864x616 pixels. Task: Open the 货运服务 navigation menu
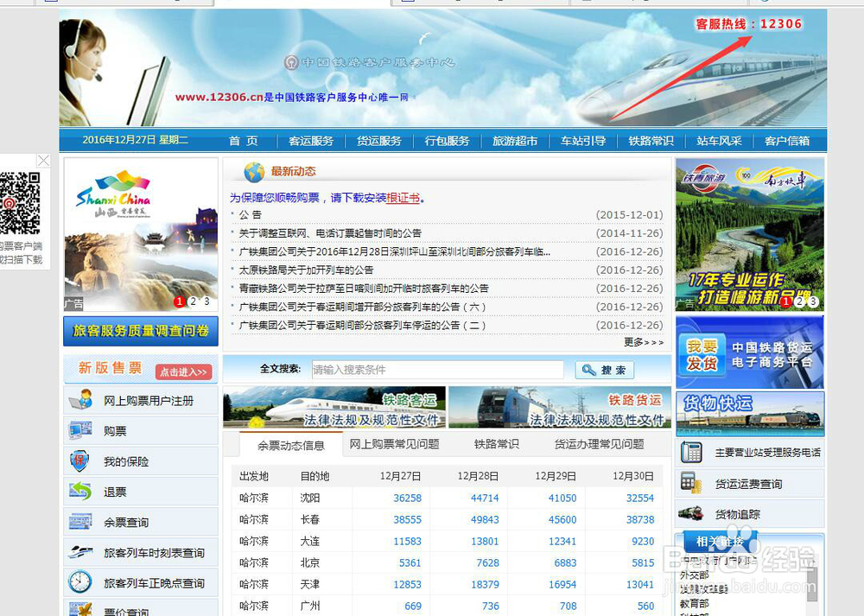[x=379, y=141]
